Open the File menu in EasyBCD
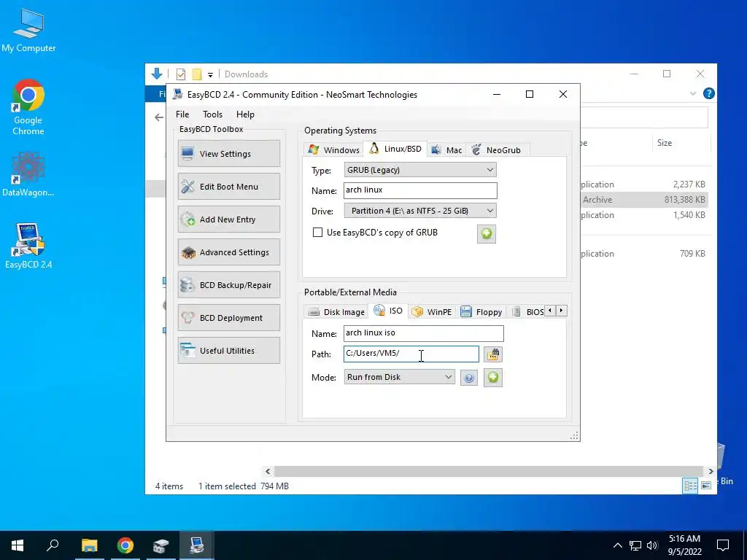 pos(182,114)
